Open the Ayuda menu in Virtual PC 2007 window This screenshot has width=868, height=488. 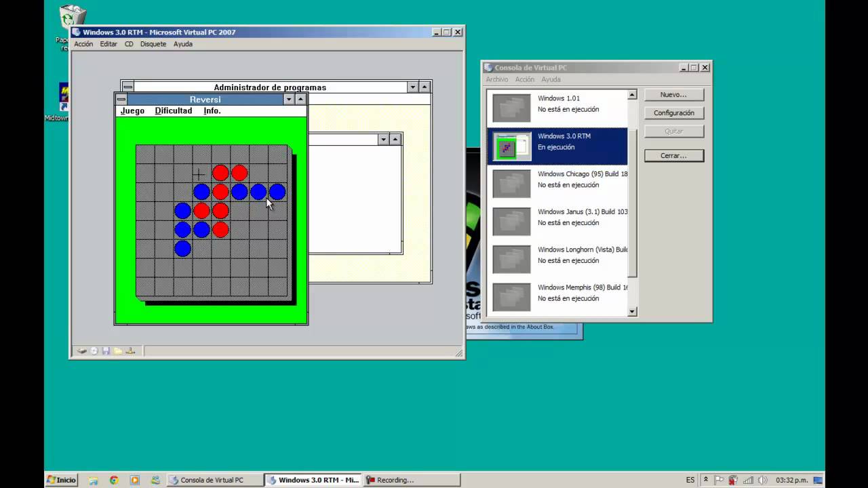[x=183, y=44]
